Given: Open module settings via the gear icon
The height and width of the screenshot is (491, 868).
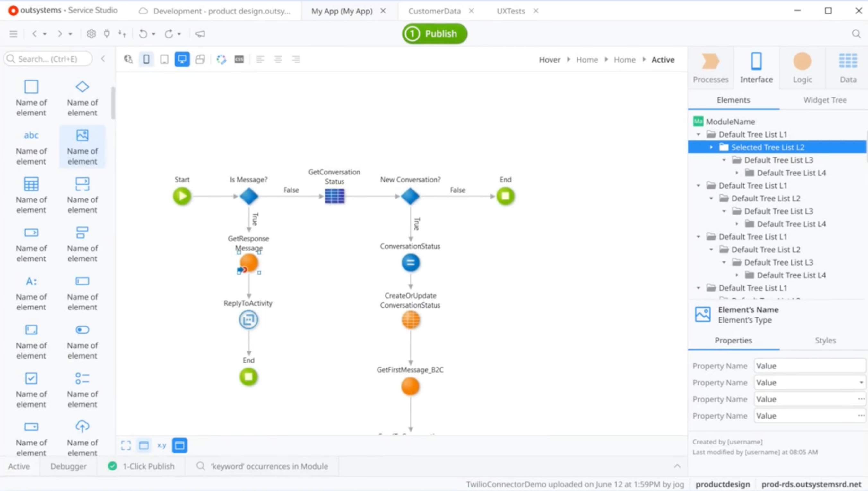Looking at the screenshot, I should click(x=91, y=34).
